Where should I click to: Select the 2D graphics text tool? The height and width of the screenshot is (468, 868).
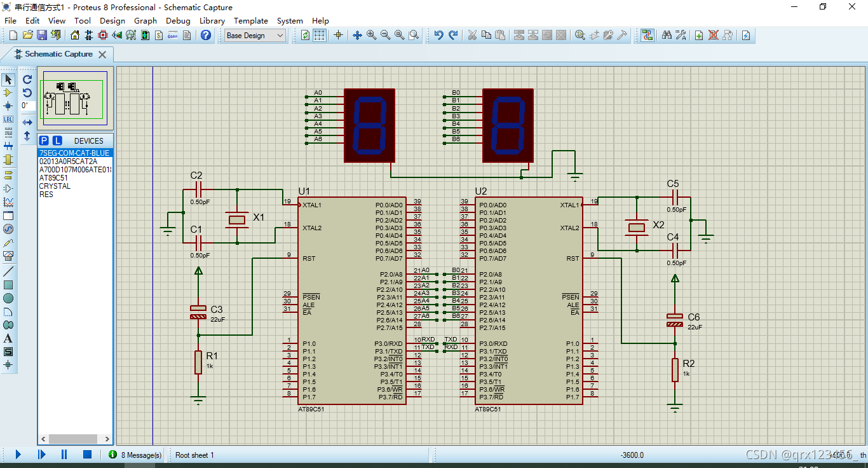point(8,338)
